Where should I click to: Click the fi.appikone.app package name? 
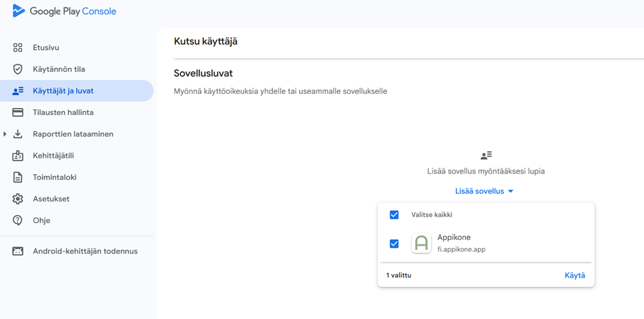(461, 249)
